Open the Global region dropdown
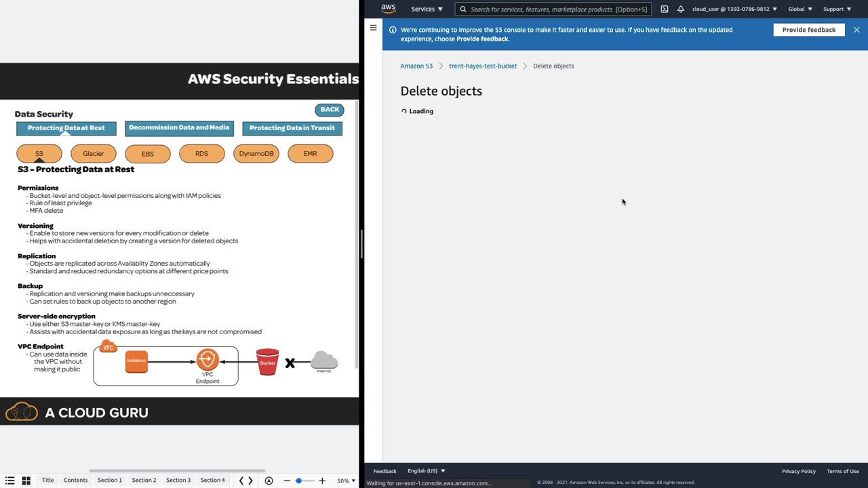868x488 pixels. click(800, 9)
